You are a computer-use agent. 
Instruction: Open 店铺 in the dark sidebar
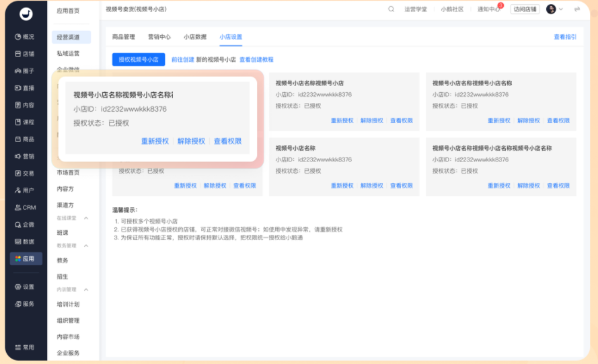[25, 54]
